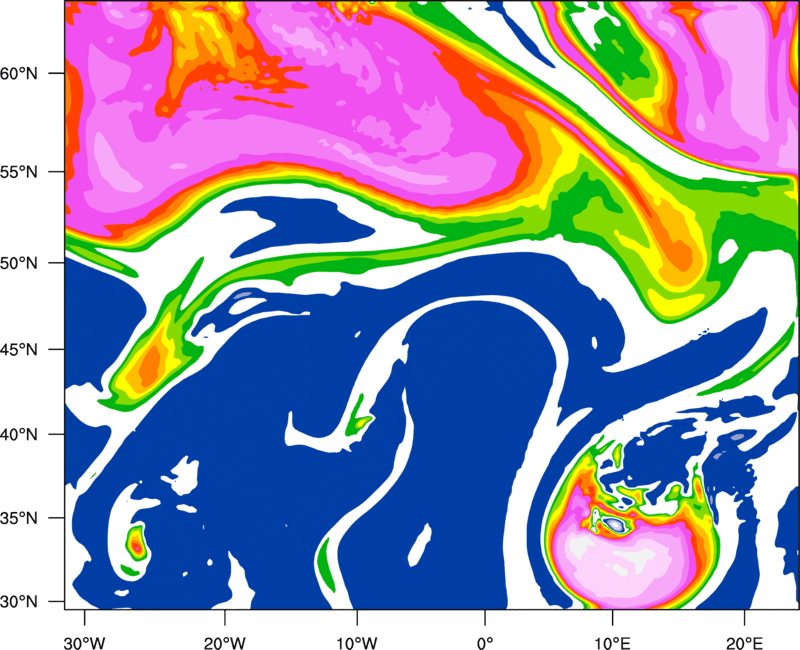Click the 20°E longitude label

[x=744, y=643]
